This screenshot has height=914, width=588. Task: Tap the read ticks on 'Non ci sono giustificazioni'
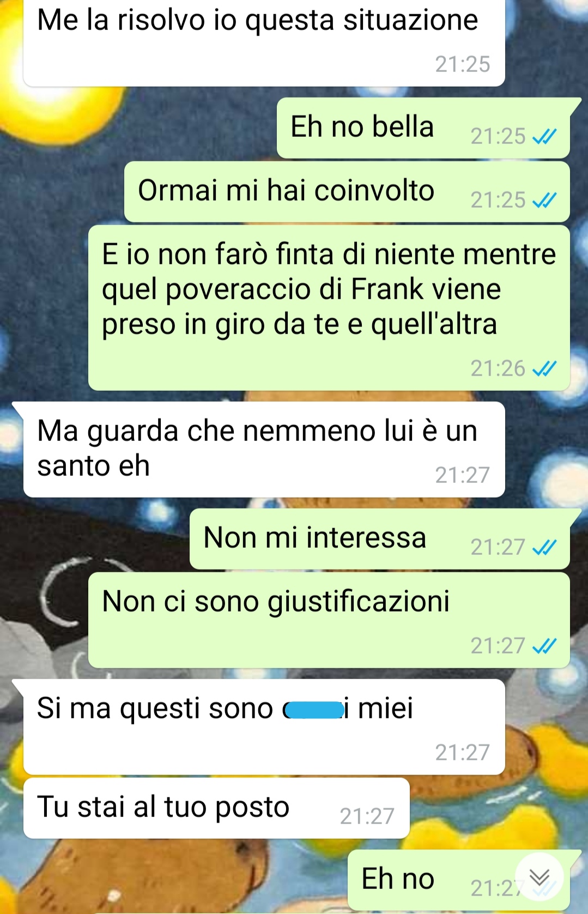pyautogui.click(x=544, y=646)
